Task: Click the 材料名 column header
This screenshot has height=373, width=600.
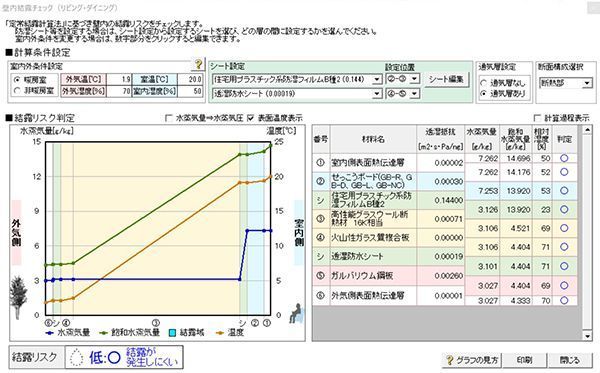Action: 373,140
